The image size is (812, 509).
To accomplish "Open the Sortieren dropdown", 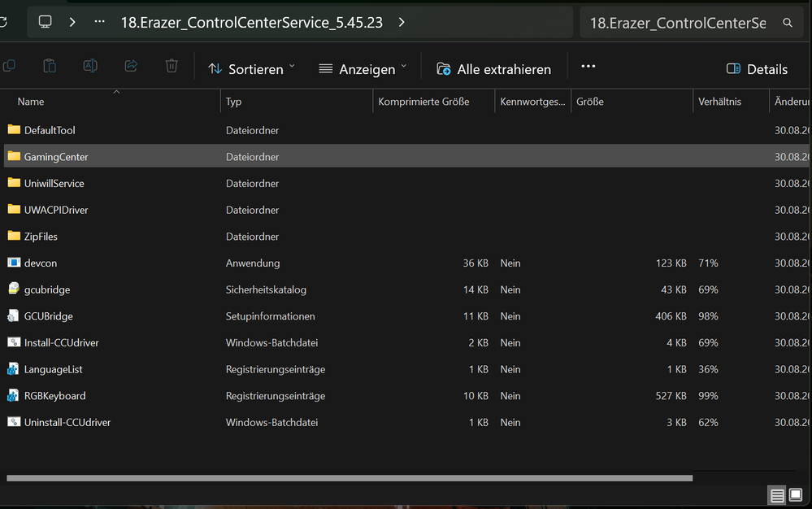I will click(251, 69).
